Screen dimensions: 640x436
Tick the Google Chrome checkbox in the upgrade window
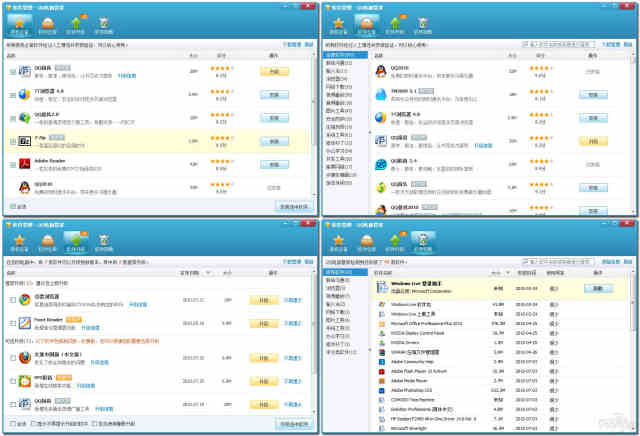pyautogui.click(x=13, y=300)
